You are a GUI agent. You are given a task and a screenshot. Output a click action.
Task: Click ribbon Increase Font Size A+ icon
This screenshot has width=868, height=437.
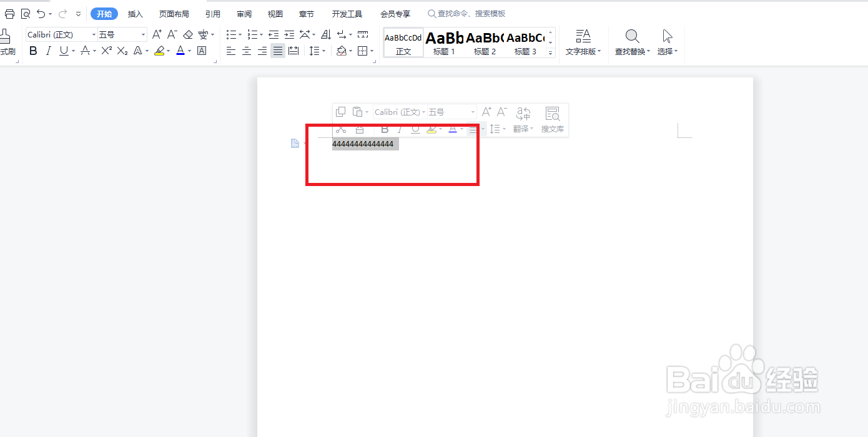(157, 34)
